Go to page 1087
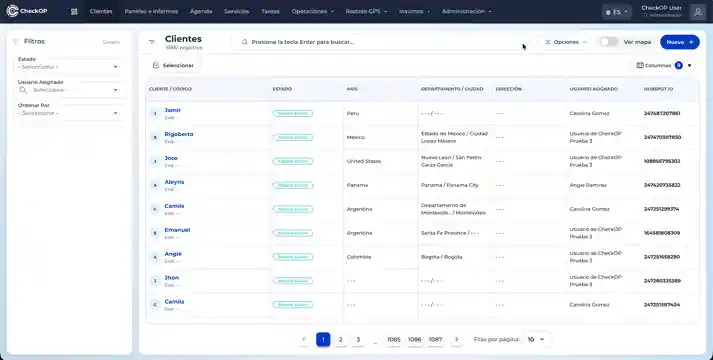Viewport: 713px width, 360px height. (436, 340)
